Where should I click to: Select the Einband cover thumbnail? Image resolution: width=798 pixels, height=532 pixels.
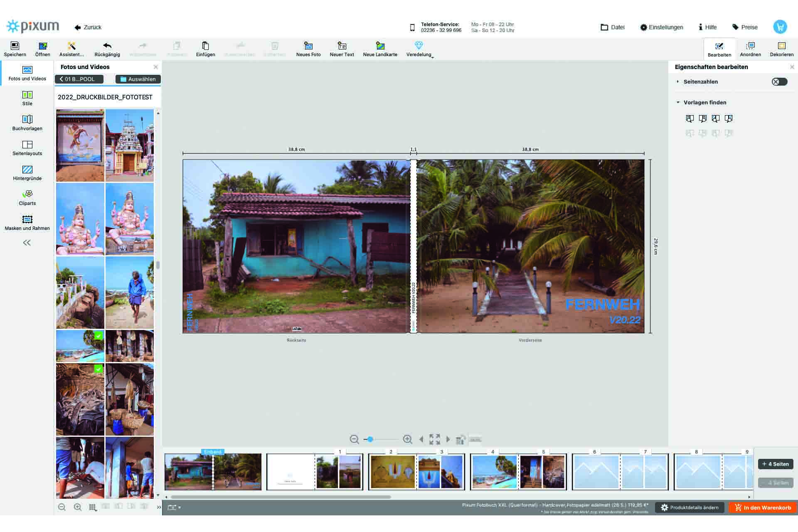pyautogui.click(x=213, y=472)
